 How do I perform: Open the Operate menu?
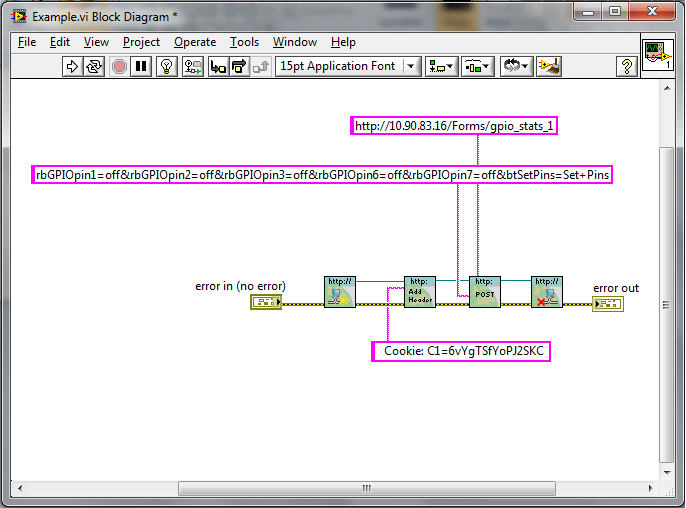tap(195, 42)
